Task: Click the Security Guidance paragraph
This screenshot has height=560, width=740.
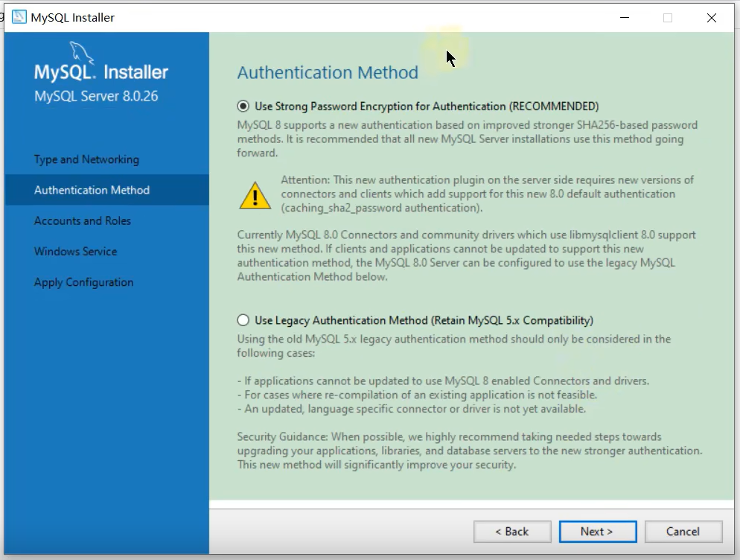Action: coord(469,451)
